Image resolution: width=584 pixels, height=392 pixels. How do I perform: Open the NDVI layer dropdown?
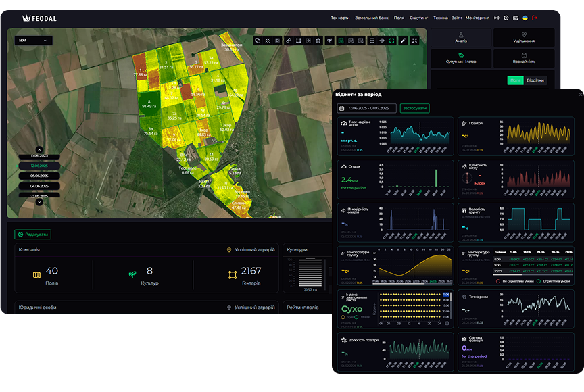[33, 41]
